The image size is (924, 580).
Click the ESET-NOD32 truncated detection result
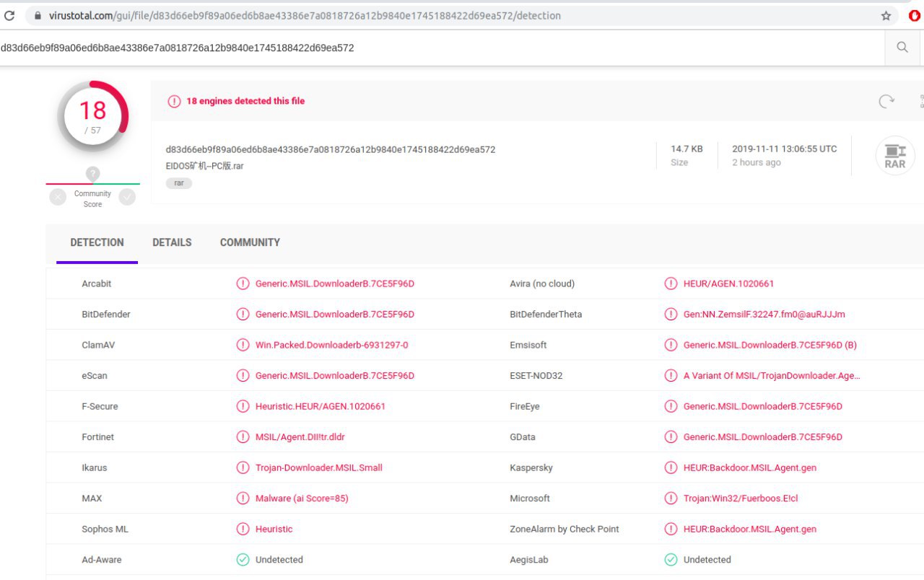click(x=772, y=376)
